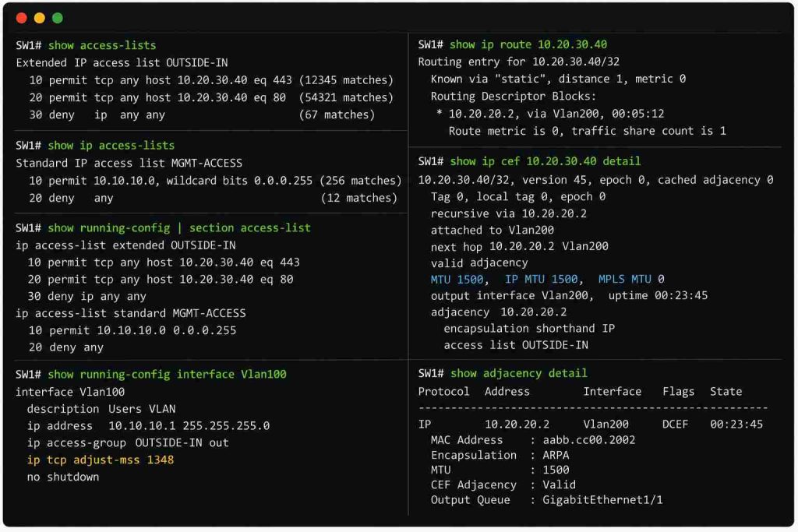The height and width of the screenshot is (532, 798).
Task: Click the green maximize window button
Action: [58, 19]
